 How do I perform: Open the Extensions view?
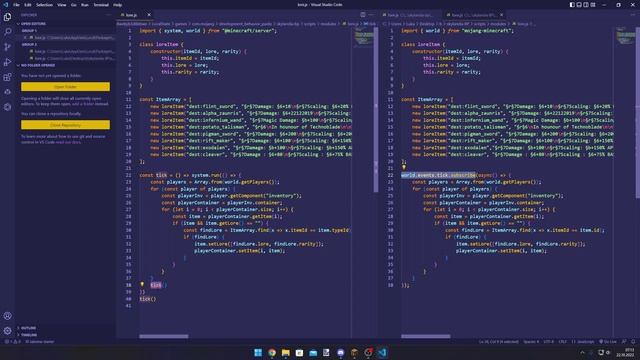coord(7,77)
